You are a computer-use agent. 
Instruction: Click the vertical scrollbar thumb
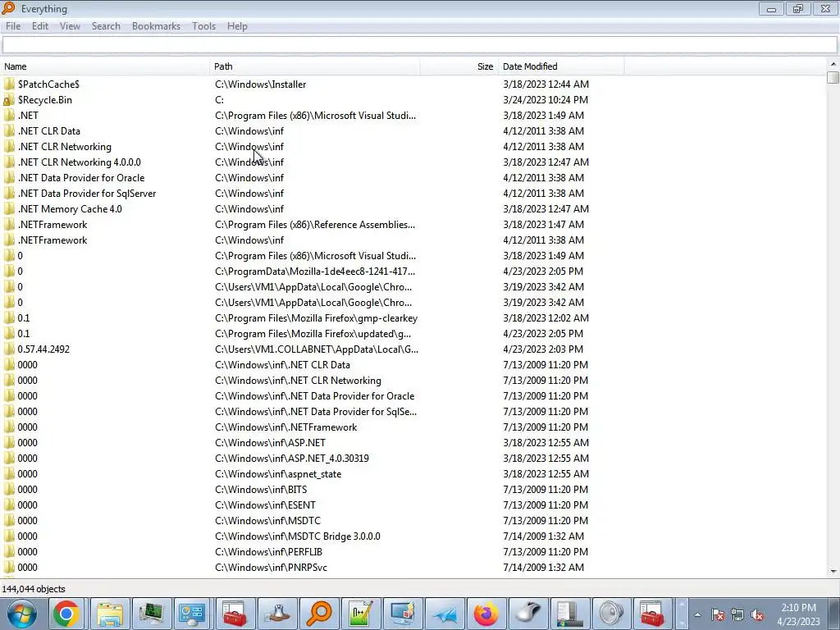(x=833, y=78)
